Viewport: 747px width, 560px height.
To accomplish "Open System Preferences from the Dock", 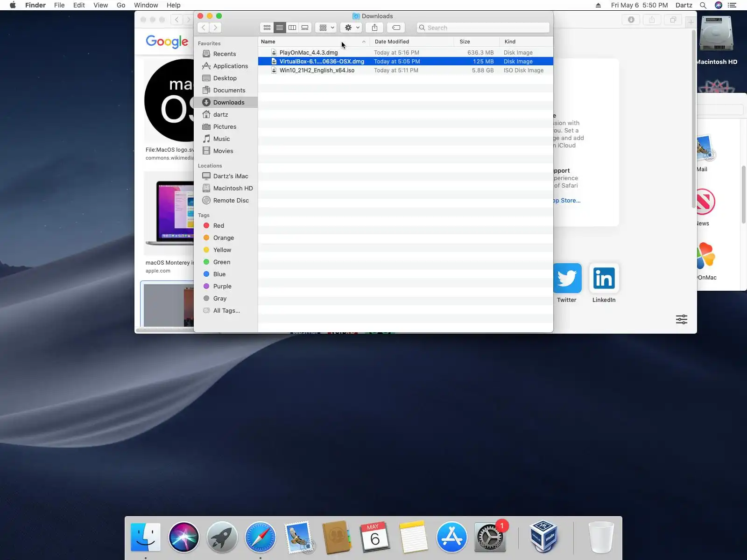I will (x=490, y=537).
